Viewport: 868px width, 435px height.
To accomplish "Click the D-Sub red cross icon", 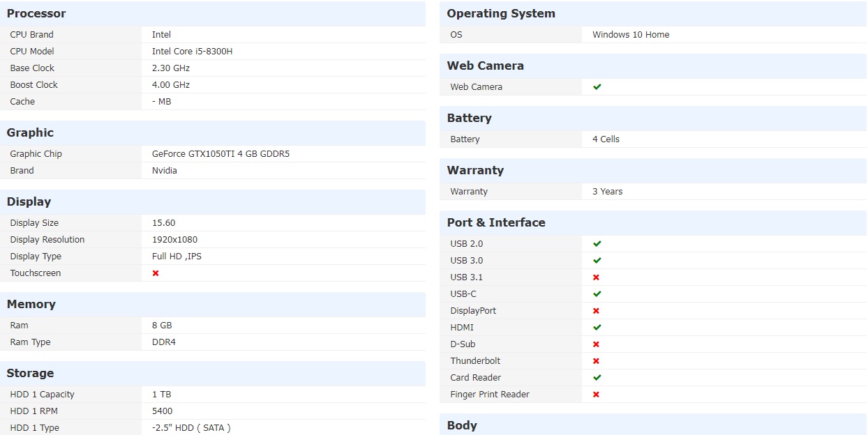I will 597,344.
